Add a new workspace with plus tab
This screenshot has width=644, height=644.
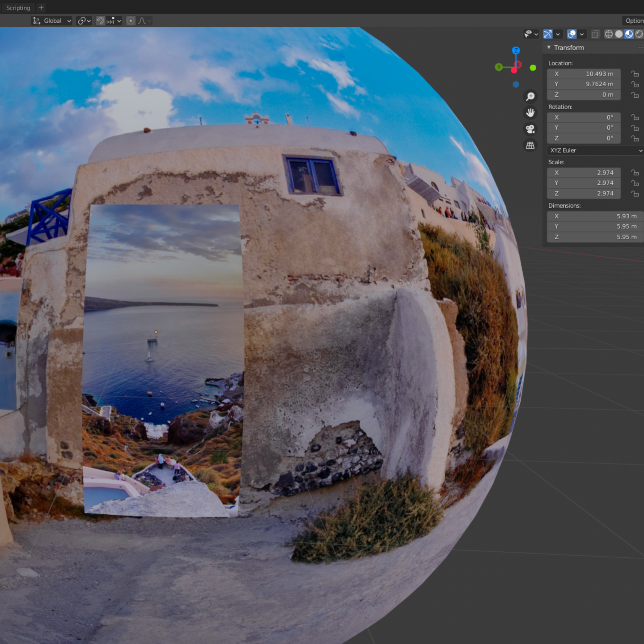click(41, 8)
